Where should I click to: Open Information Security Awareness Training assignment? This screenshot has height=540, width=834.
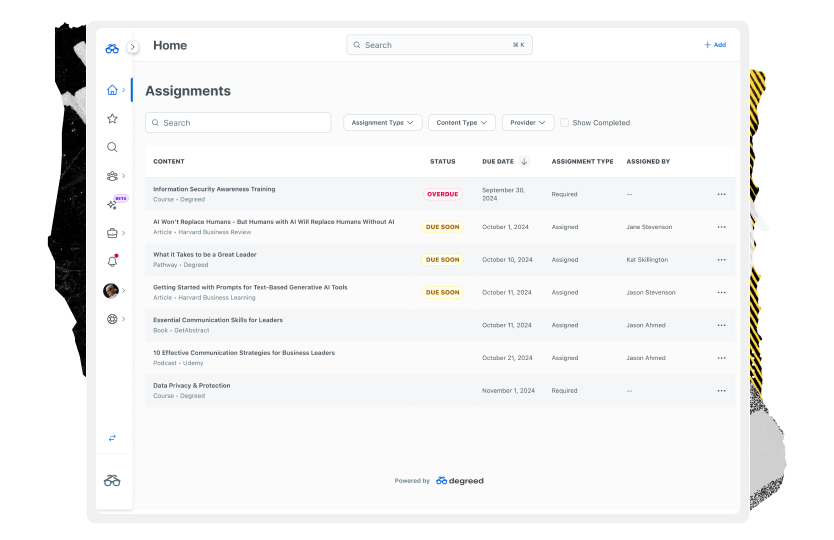pos(214,189)
